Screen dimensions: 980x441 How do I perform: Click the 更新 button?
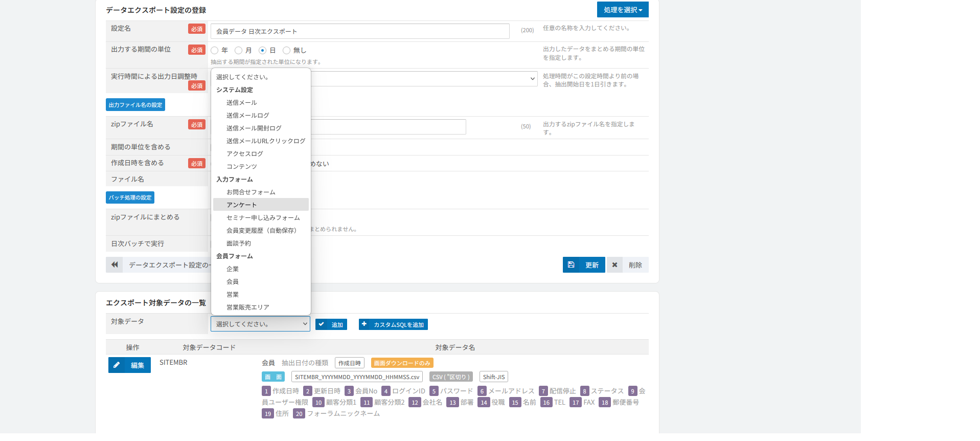[584, 265]
